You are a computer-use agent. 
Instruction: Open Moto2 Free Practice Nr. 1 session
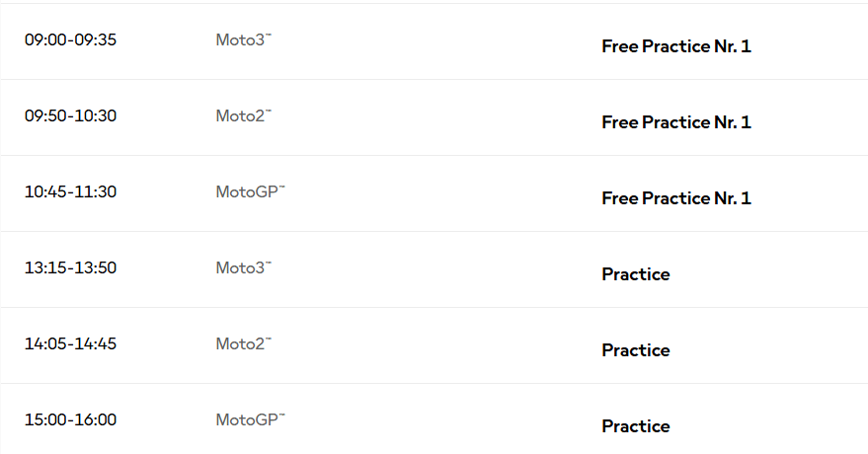click(675, 122)
